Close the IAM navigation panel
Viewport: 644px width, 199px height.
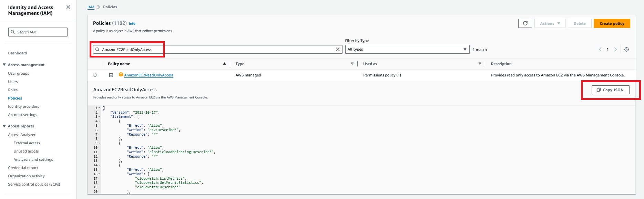(x=68, y=7)
